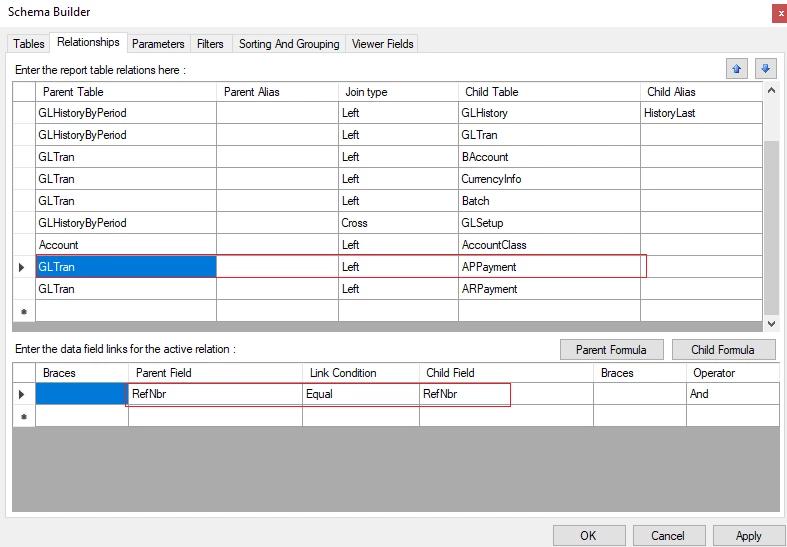Click the Child Alias column header
This screenshot has width=787, height=547.
point(701,92)
